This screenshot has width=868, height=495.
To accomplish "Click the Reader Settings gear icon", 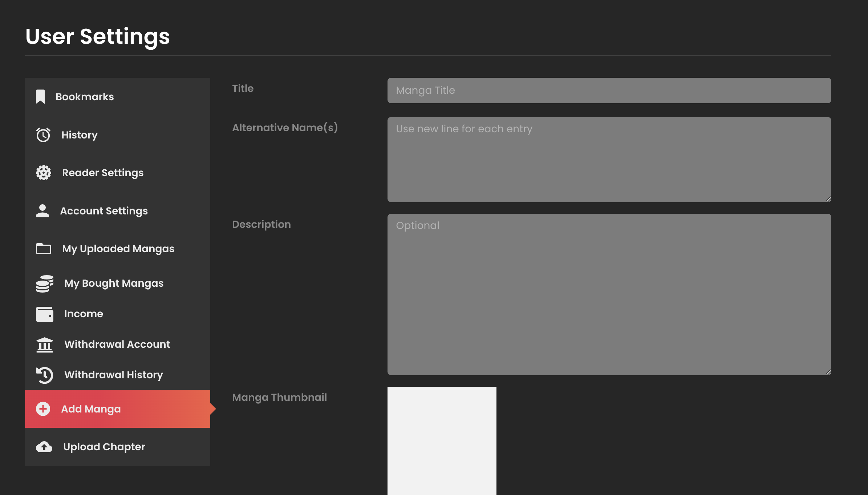I will pos(44,173).
